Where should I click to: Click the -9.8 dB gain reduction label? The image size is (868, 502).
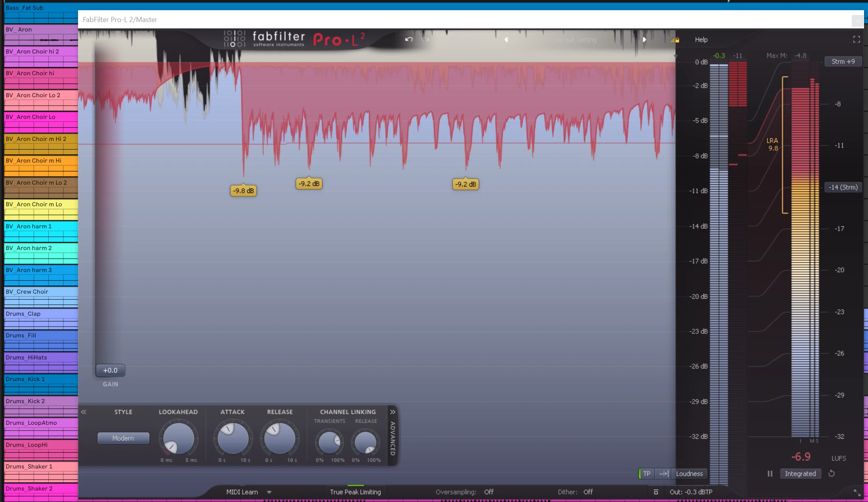243,191
